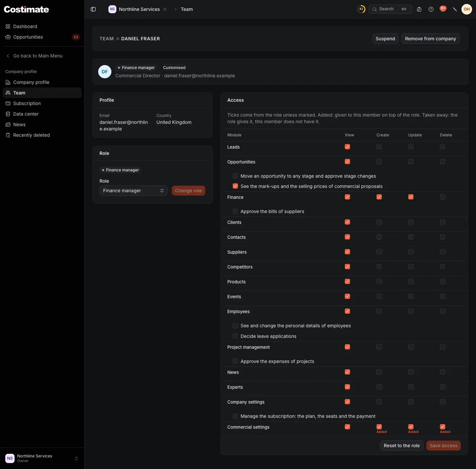This screenshot has height=469, width=476.
Task: Click the DF avatar of Daniel Fraser
Action: pos(105,72)
